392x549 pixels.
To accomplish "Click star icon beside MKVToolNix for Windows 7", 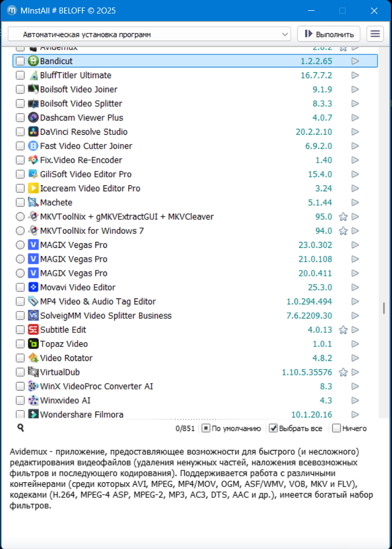I will [x=343, y=231].
